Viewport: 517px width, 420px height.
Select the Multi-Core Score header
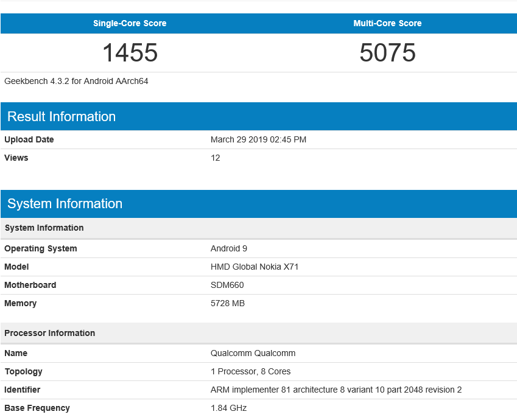pyautogui.click(x=387, y=23)
